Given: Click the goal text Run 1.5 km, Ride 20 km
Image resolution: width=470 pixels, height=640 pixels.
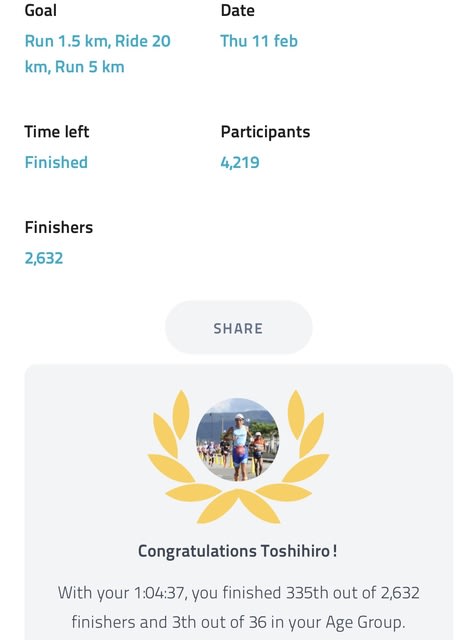Looking at the screenshot, I should click(98, 53).
